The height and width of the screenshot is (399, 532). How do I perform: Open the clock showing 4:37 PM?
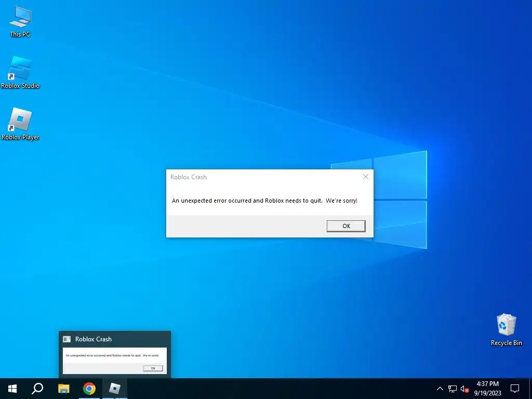tap(487, 389)
